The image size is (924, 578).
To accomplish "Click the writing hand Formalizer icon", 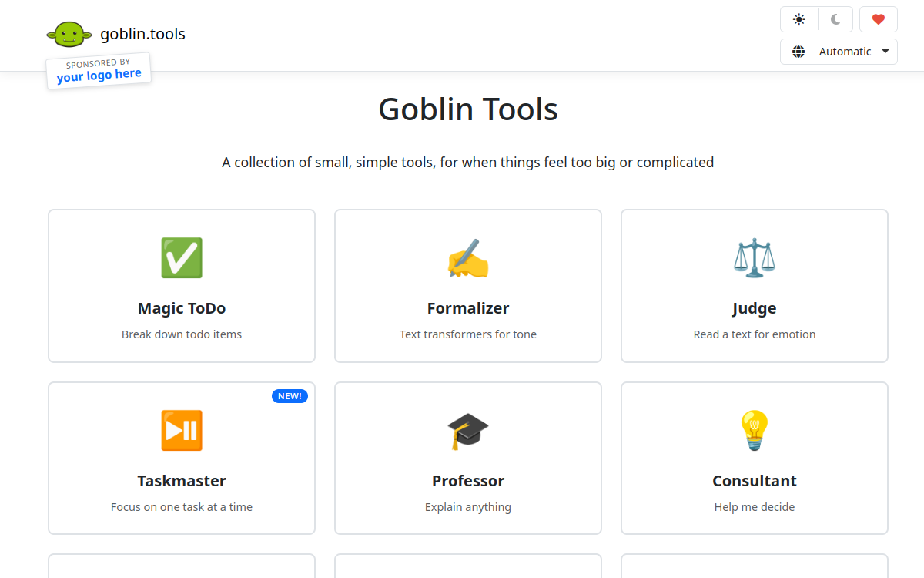I will [x=468, y=258].
